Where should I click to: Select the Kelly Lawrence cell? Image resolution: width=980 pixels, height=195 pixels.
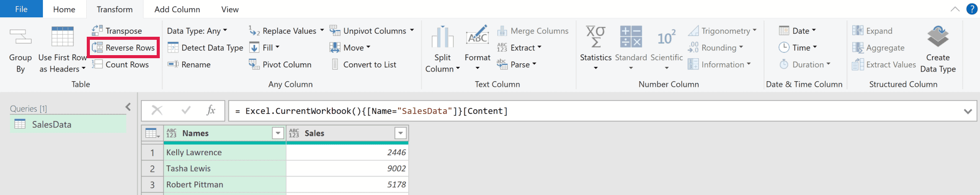pyautogui.click(x=225, y=152)
